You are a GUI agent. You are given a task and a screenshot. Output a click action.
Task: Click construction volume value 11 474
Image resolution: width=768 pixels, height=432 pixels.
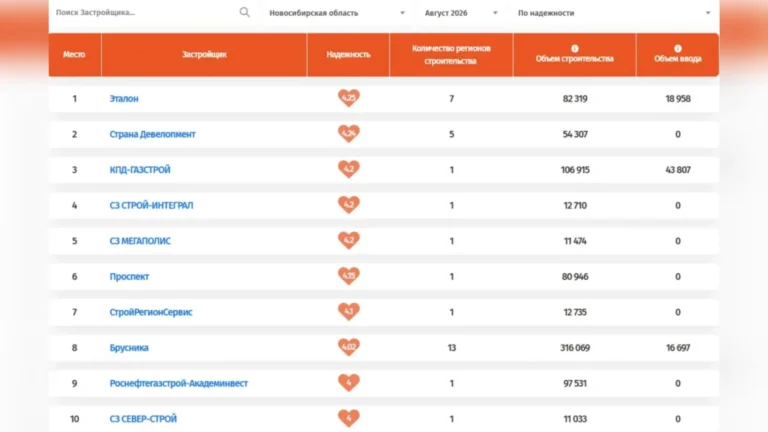[575, 241]
